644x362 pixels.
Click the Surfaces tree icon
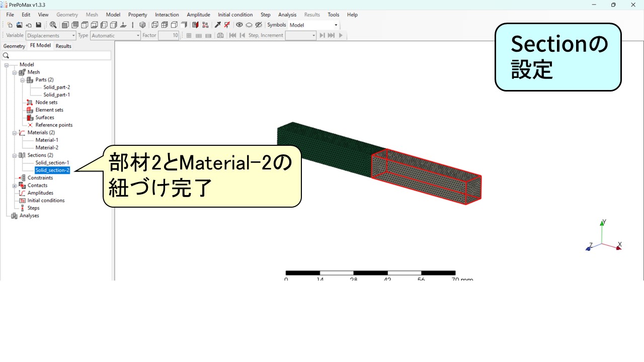click(30, 118)
